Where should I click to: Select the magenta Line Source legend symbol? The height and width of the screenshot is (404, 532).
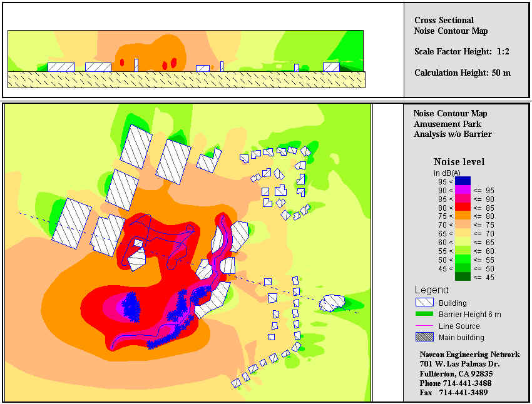pos(424,326)
